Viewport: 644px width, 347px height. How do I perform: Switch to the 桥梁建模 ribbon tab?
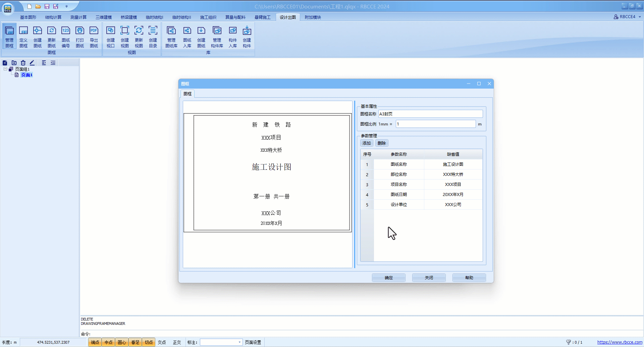pos(129,17)
